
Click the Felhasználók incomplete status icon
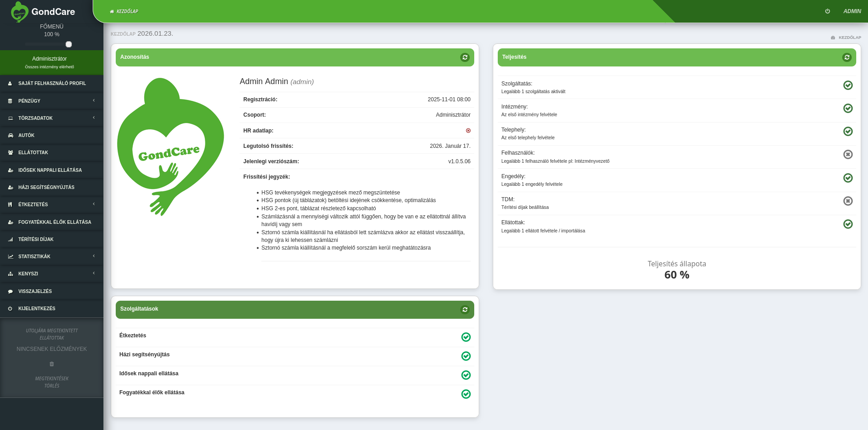click(x=848, y=155)
